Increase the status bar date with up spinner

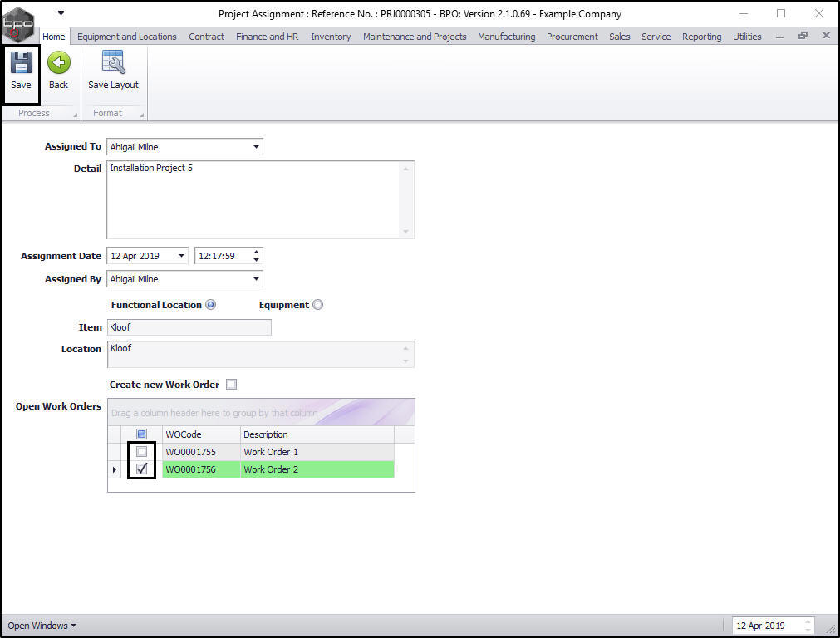tap(808, 621)
